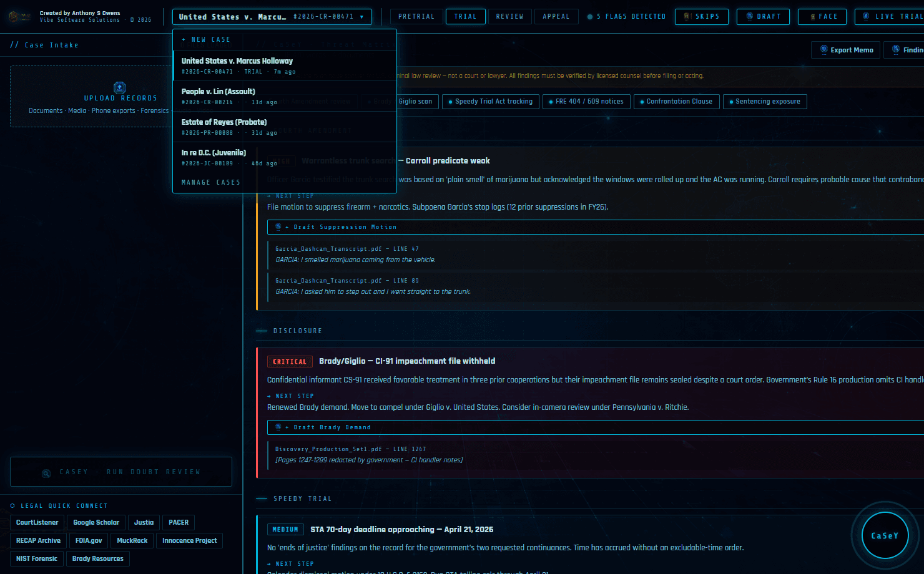
Task: Click the 5 Flags Detected status dot
Action: coord(590,17)
